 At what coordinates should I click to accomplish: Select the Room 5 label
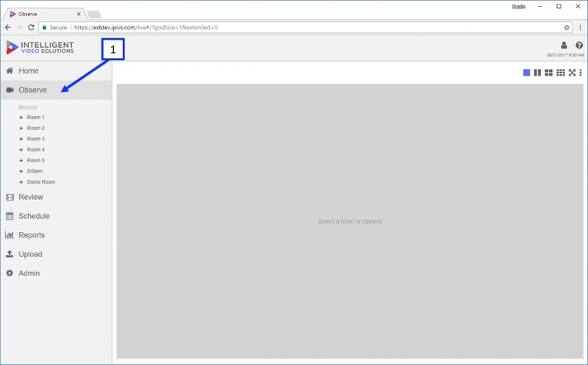pyautogui.click(x=35, y=160)
